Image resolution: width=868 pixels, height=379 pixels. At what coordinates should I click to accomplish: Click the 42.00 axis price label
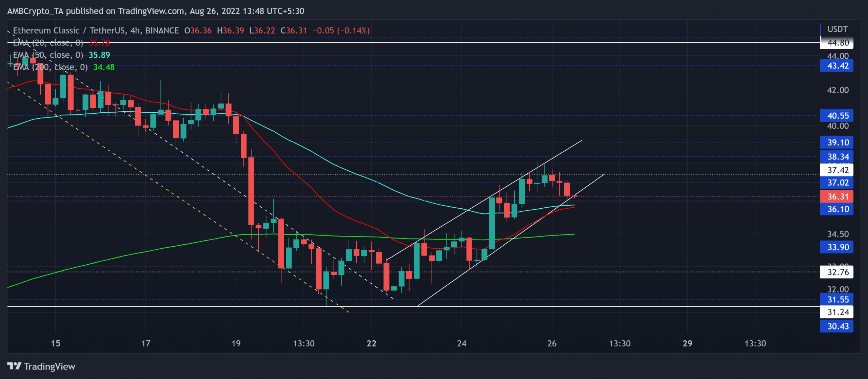pos(838,90)
